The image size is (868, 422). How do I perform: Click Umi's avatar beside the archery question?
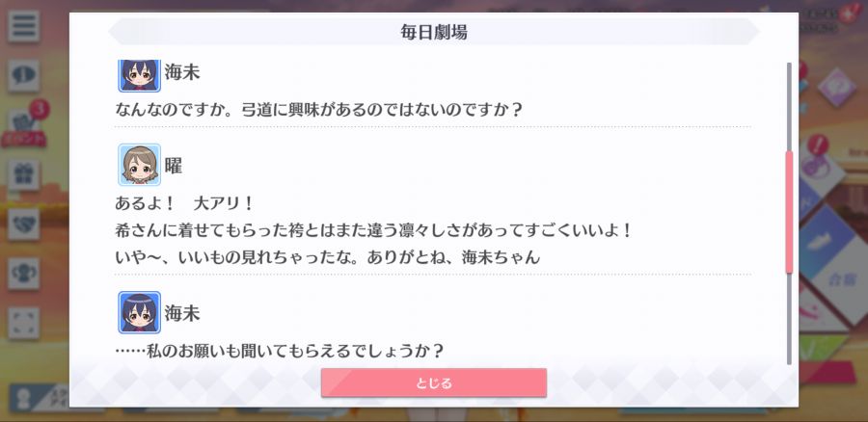point(140,75)
